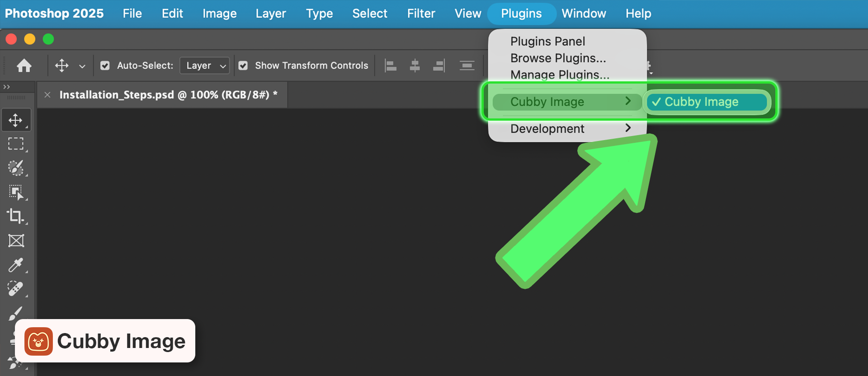This screenshot has width=868, height=376.
Task: Choose Browse Plugins... menu entry
Action: coord(558,58)
